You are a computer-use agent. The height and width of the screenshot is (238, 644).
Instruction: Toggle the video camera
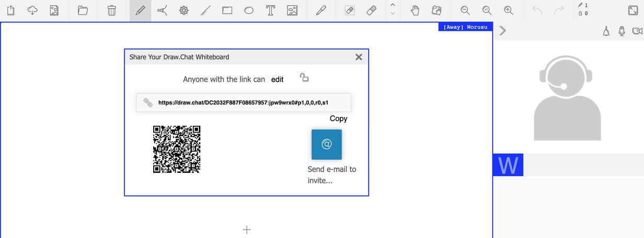coord(637,31)
